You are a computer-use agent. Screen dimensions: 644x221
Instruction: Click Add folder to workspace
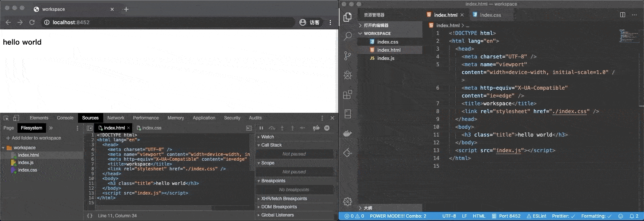pos(33,138)
